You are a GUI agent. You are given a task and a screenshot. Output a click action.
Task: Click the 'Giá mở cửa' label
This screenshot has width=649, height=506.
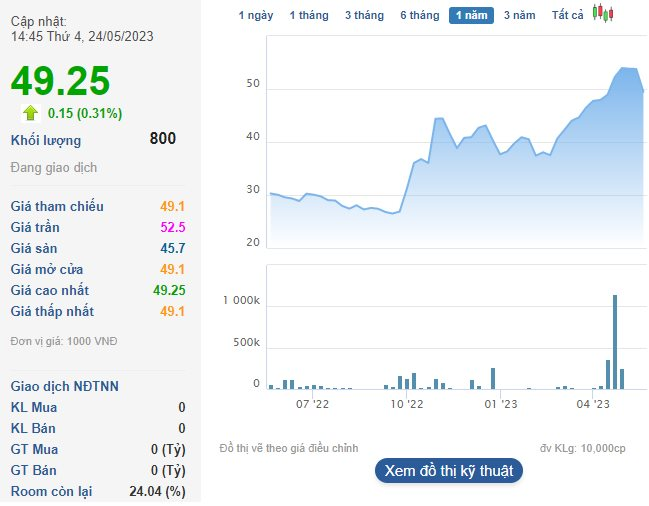pos(47,269)
